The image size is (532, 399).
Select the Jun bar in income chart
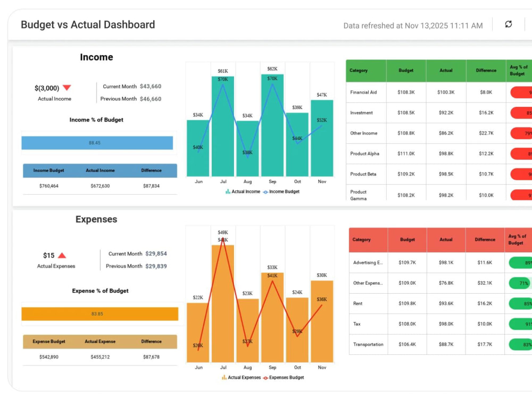point(198,148)
